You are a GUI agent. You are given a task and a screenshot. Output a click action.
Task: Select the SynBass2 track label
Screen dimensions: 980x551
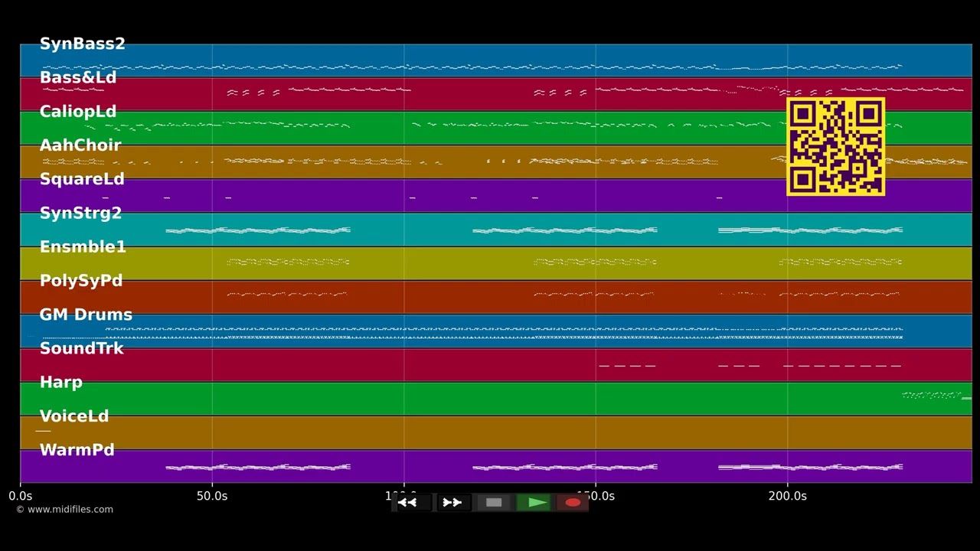(x=82, y=44)
